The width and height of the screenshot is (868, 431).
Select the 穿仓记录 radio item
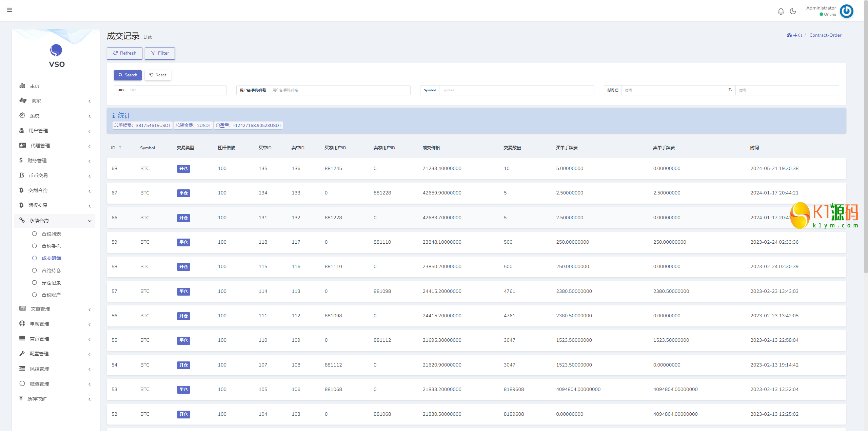click(x=35, y=282)
